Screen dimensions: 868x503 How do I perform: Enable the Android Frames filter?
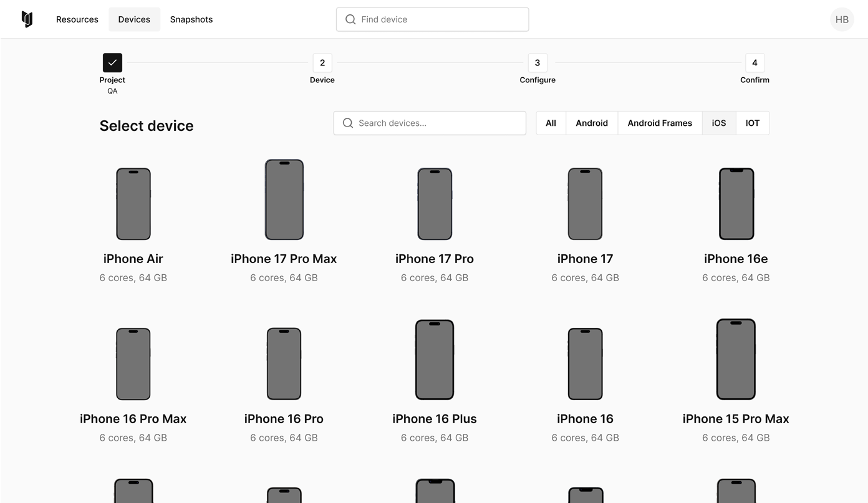659,123
